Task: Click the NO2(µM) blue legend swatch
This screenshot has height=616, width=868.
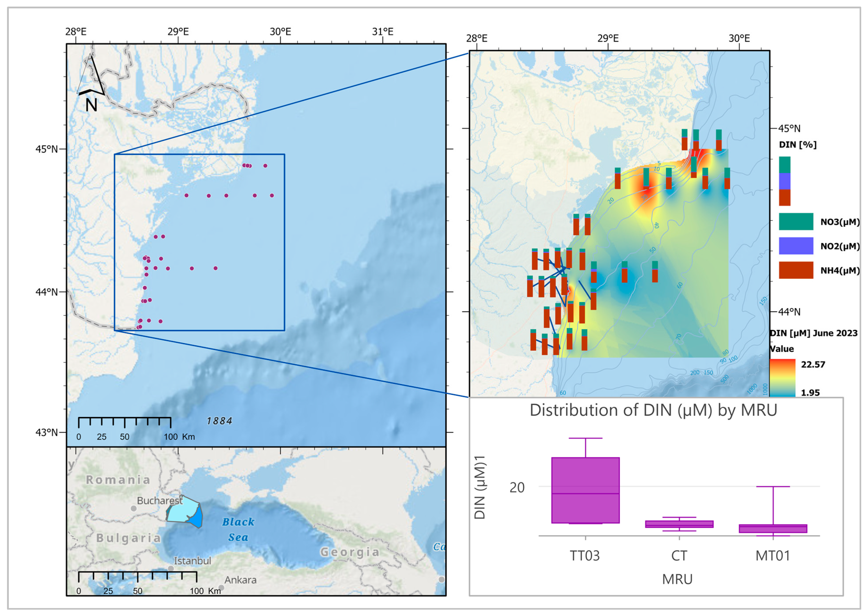Action: pyautogui.click(x=796, y=246)
